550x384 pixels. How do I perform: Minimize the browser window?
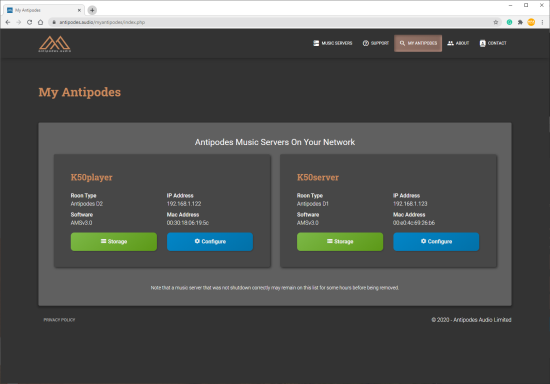[x=510, y=5]
